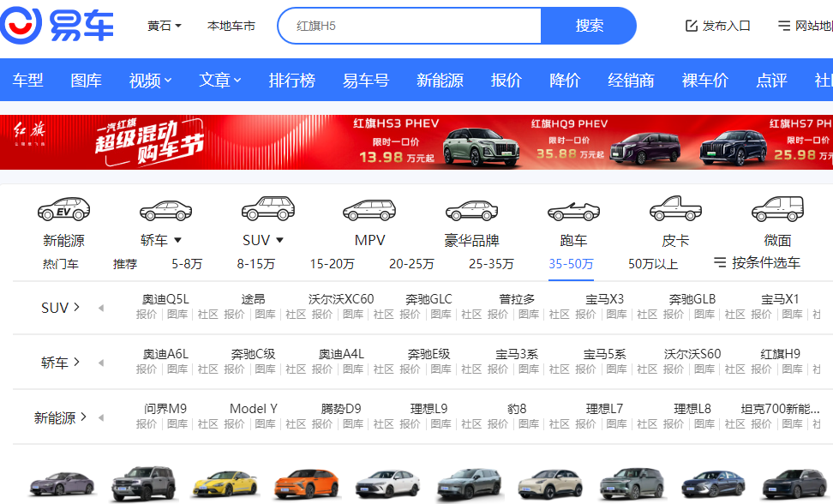Select the 跑车 sports car icon
833x504 pixels.
(573, 212)
